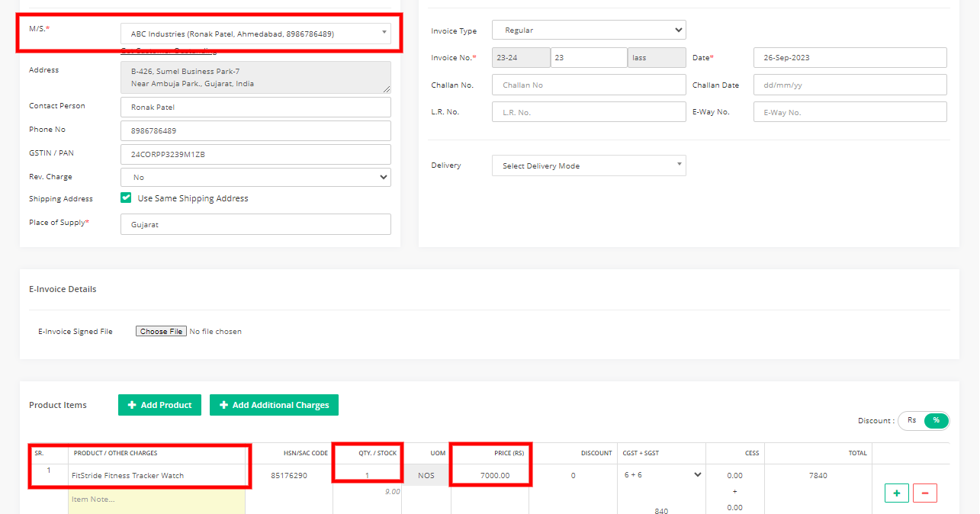980x514 pixels.
Task: Click the Challan No input field
Action: 589,85
